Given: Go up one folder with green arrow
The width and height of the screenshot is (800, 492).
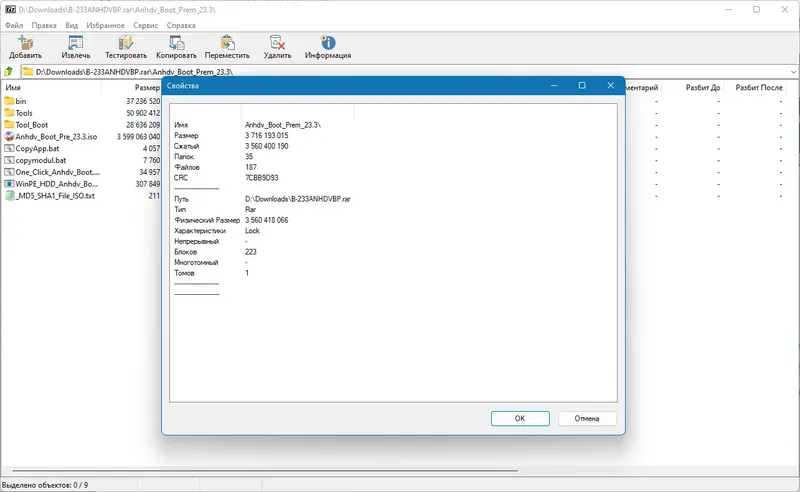Looking at the screenshot, I should [x=9, y=72].
